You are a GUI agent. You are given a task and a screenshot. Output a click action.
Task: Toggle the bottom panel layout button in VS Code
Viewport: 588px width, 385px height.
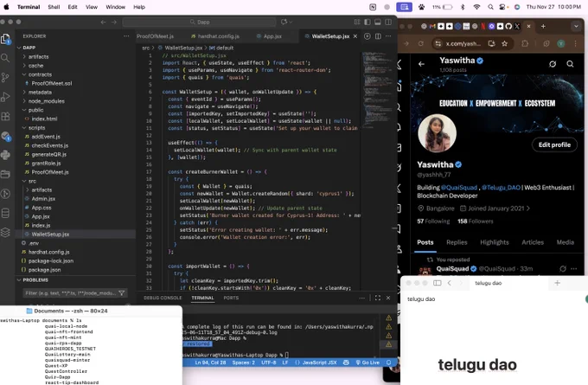(x=378, y=22)
